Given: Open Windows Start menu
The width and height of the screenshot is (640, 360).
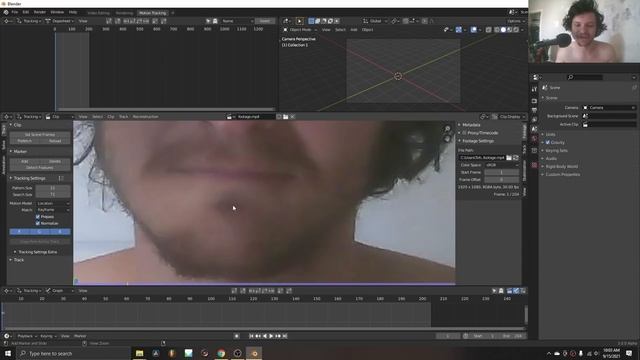Looking at the screenshot, I should [8, 353].
